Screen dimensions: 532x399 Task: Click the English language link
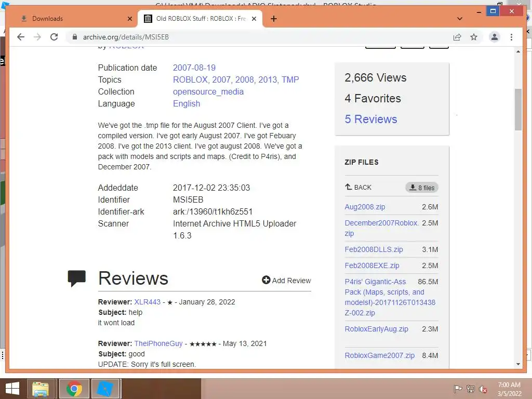(187, 103)
